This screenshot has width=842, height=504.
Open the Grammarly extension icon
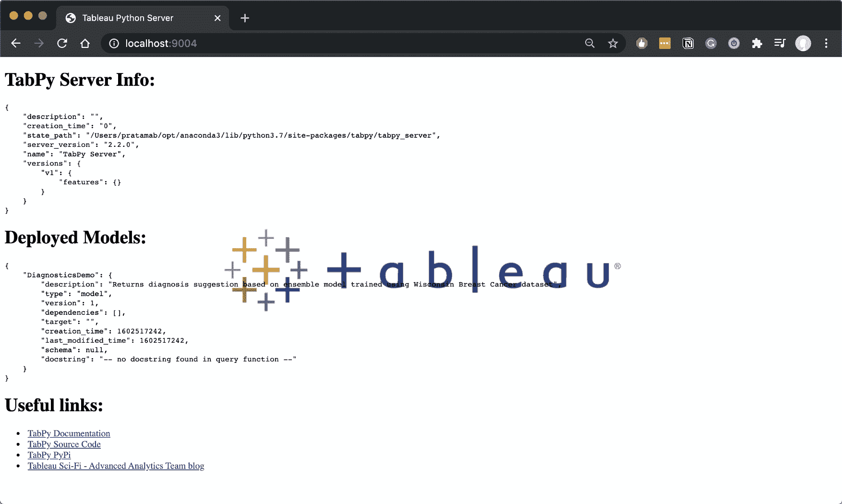[x=711, y=43]
